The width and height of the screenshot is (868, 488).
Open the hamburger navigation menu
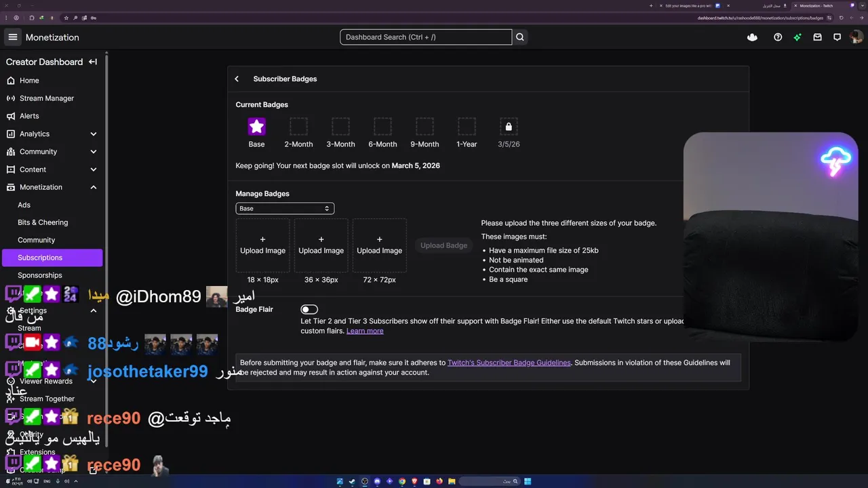click(13, 37)
